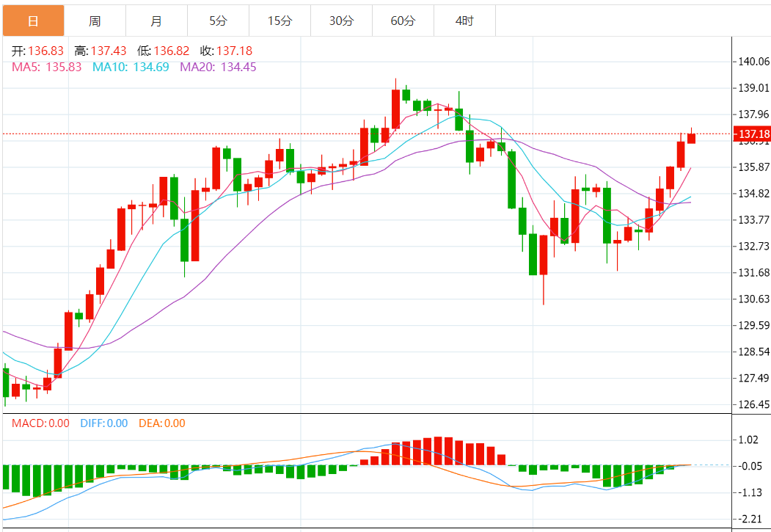
Task: Click the MACD:0.00 indicator label
Action: [x=40, y=423]
